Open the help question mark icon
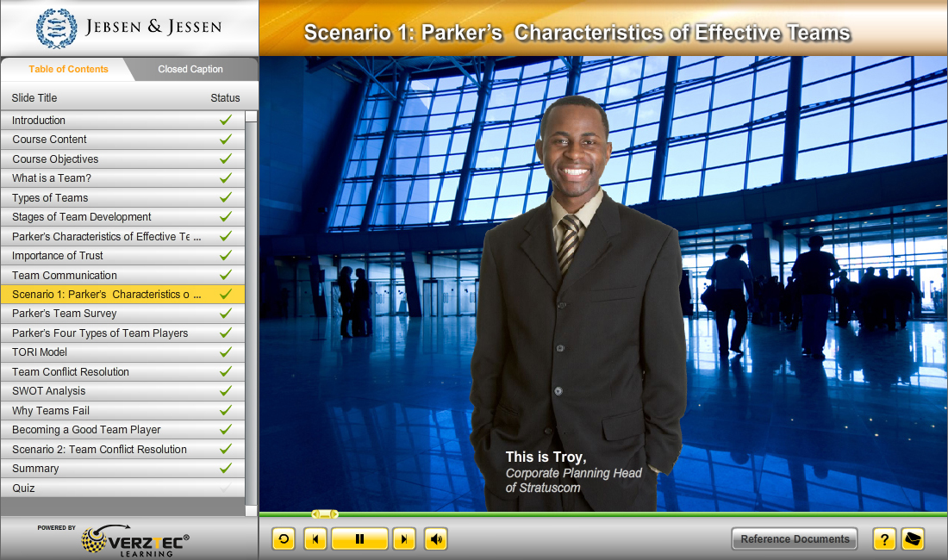 click(x=883, y=539)
